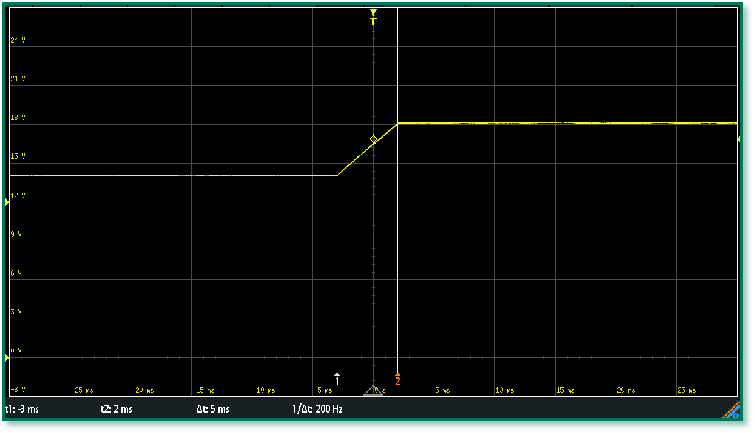The height and width of the screenshot is (433, 755).
Task: Click the 1/Δt: 200 Hz readout
Action: [x=317, y=410]
